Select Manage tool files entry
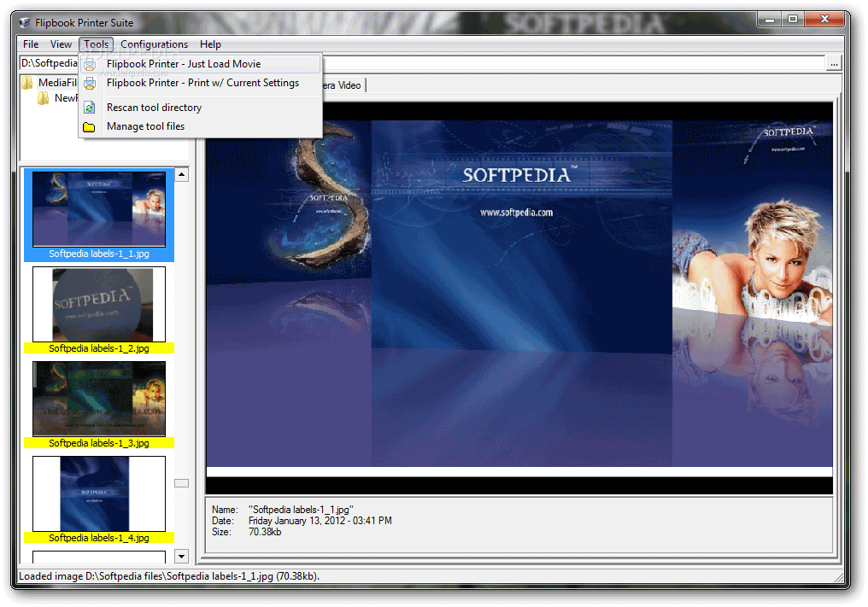 (201, 126)
